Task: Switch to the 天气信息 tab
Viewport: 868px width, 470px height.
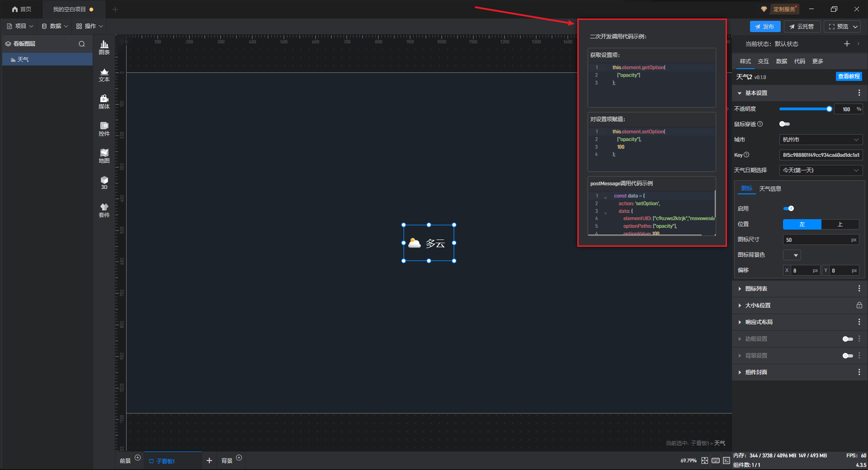Action: tap(770, 189)
